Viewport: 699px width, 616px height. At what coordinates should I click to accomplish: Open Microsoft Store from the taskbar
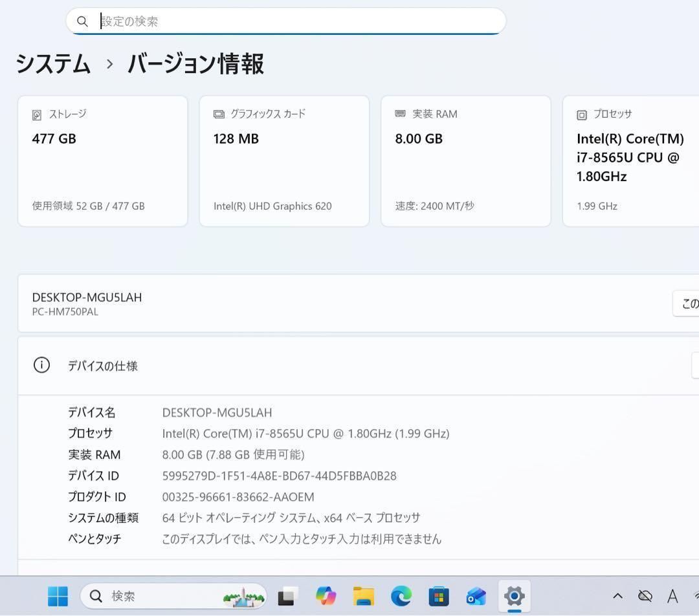pos(439,596)
